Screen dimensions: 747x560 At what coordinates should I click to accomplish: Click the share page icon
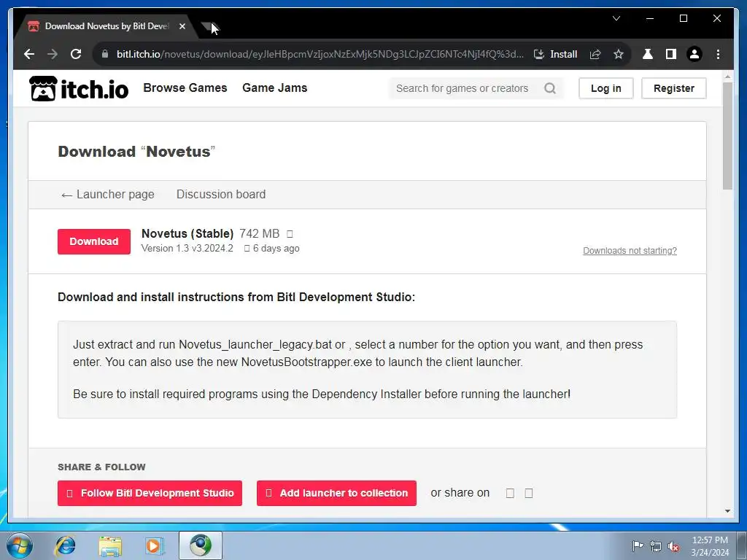[595, 54]
